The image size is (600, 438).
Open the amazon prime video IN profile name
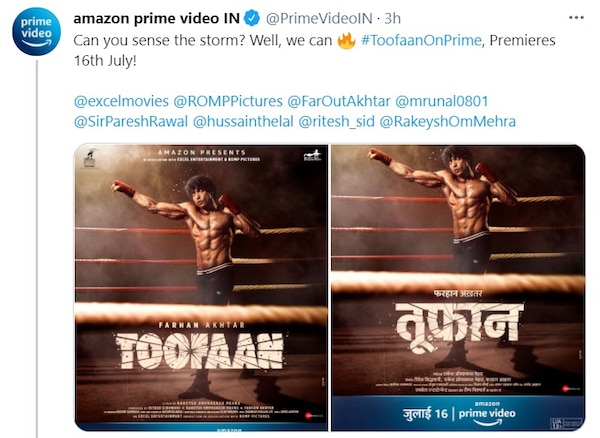(156, 18)
